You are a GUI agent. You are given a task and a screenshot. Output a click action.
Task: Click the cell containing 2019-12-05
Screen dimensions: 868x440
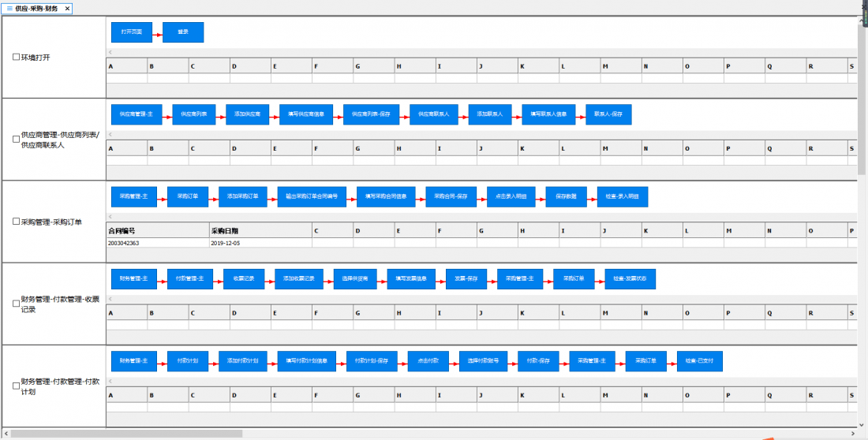pos(260,243)
